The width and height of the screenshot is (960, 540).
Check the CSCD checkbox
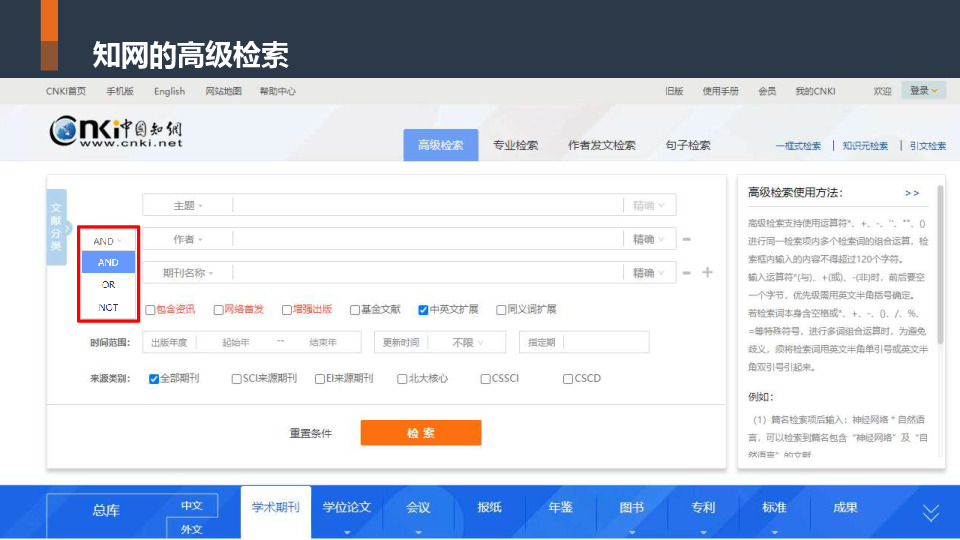[x=568, y=379]
